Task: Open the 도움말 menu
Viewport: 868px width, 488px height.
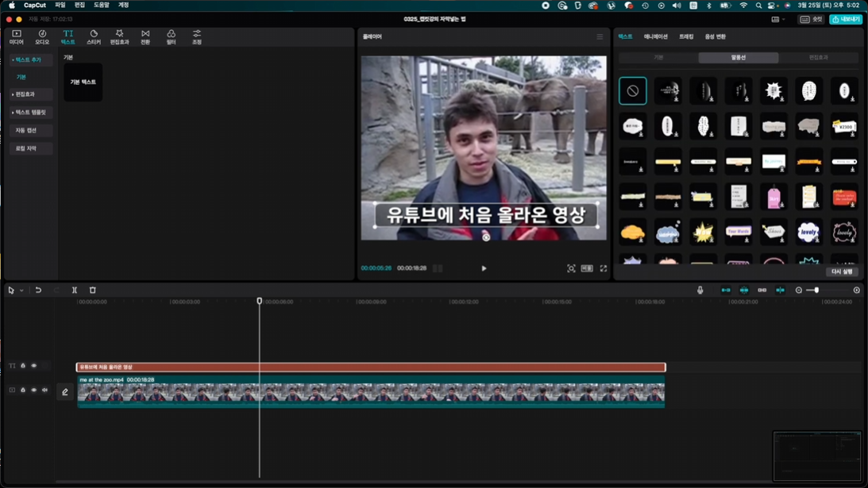Action: [x=102, y=5]
